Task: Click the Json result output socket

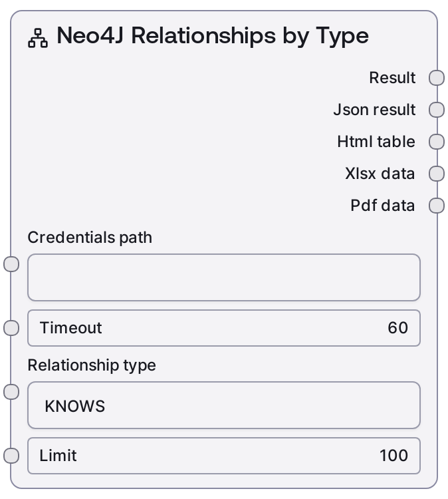Action: (436, 110)
